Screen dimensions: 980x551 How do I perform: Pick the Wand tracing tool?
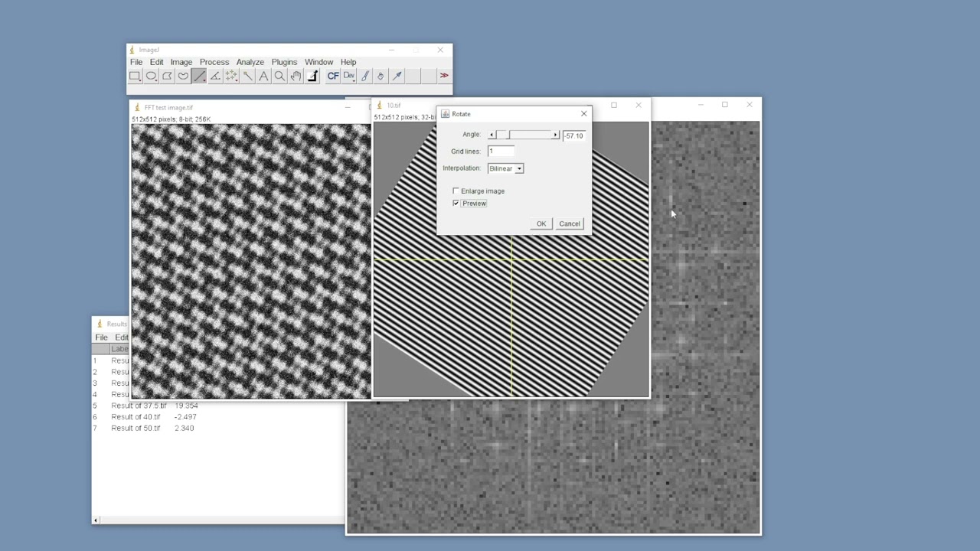[x=247, y=76]
